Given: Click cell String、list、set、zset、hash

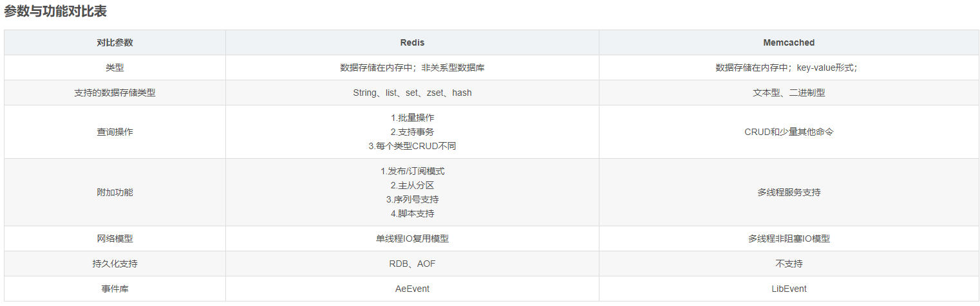Looking at the screenshot, I should pyautogui.click(x=412, y=93).
